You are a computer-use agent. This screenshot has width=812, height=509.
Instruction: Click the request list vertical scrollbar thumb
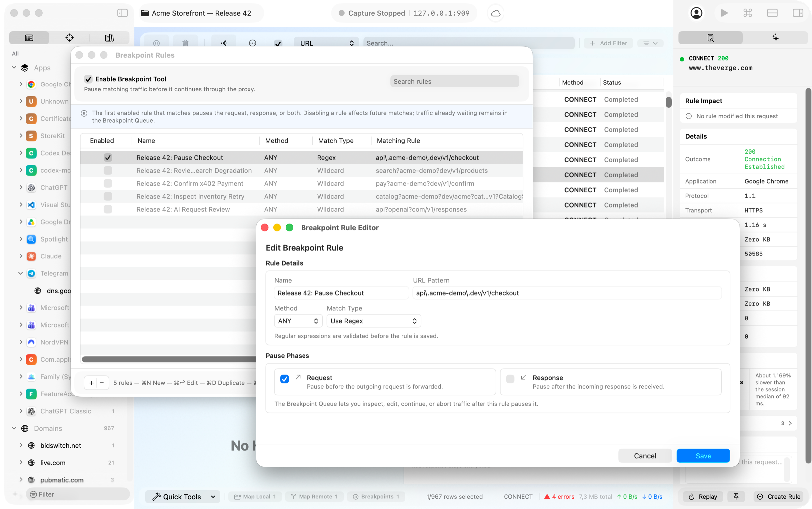(668, 102)
